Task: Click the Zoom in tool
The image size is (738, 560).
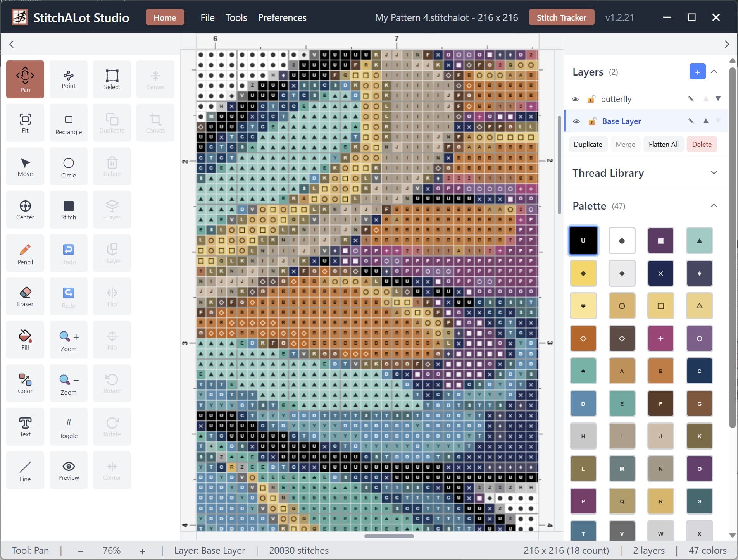Action: (x=69, y=339)
